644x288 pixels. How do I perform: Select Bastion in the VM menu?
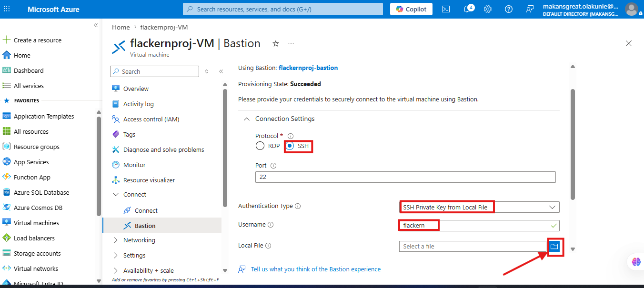tap(162, 226)
